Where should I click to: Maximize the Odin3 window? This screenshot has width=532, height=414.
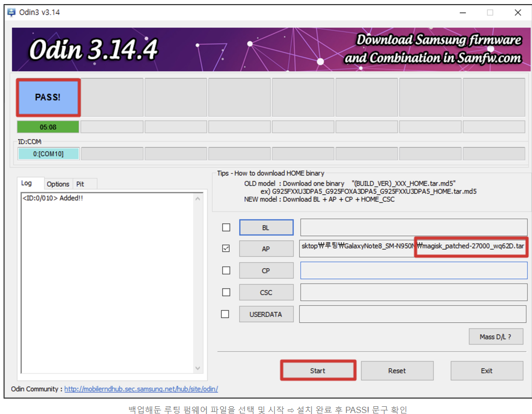490,12
